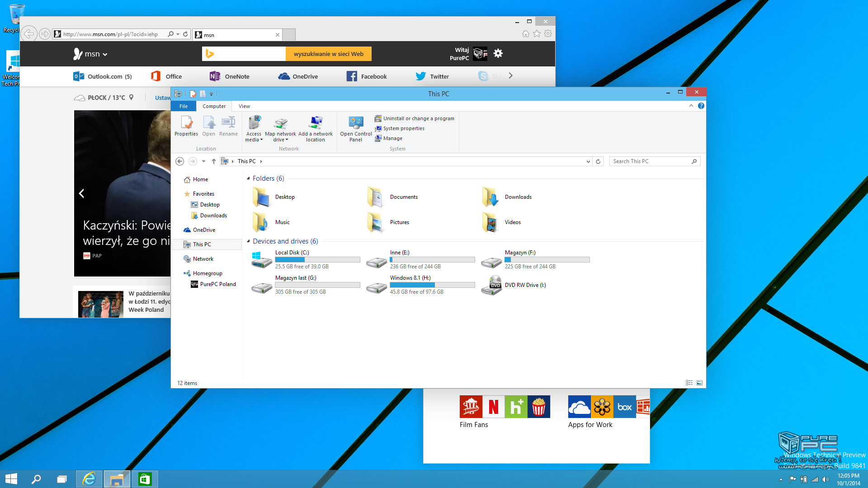Click the Explorer Help question mark icon
868x488 pixels.
701,106
